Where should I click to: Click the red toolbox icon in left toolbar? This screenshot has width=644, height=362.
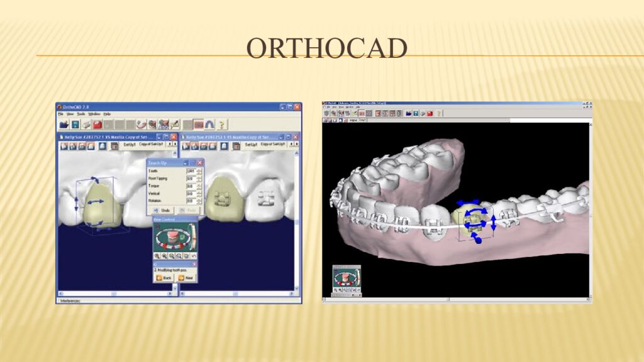click(x=97, y=124)
